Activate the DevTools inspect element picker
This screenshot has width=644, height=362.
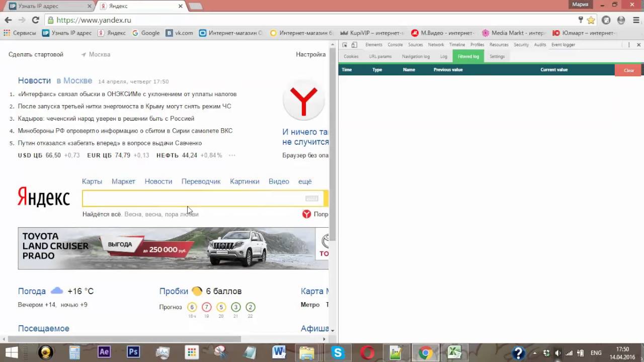(x=345, y=45)
